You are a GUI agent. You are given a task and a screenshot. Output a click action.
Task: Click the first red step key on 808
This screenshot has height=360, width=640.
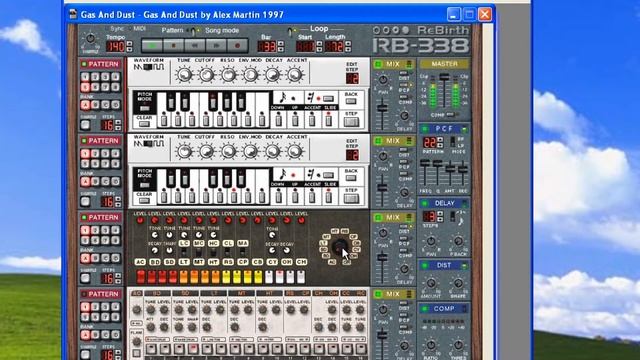[x=141, y=277]
